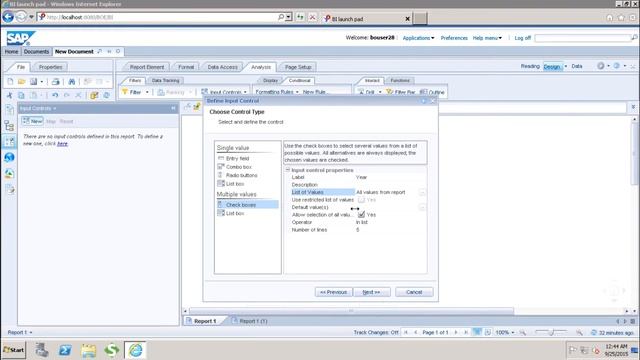Viewport: 640px width, 360px height.
Task: Switch to Format ribbon tab
Action: pos(186,67)
